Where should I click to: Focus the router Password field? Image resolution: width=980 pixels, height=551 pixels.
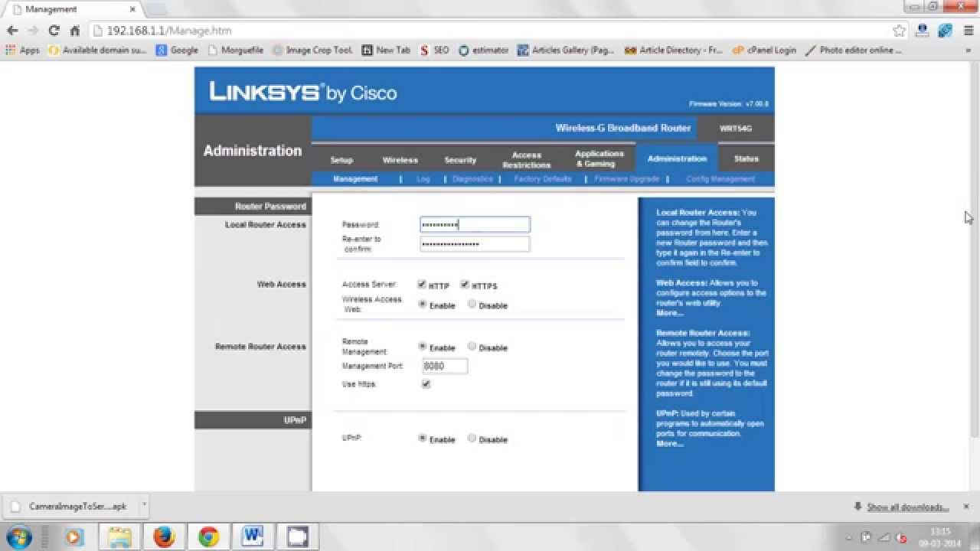pos(475,224)
